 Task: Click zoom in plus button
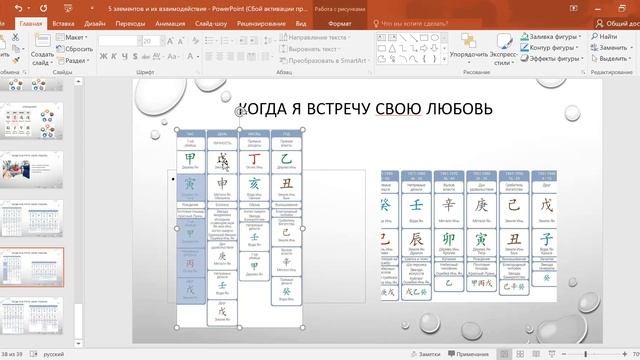tap(624, 354)
